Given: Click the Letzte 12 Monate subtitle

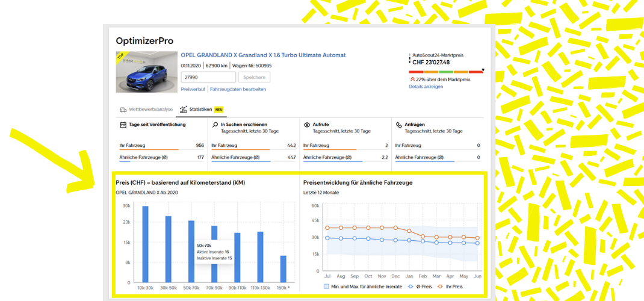Looking at the screenshot, I should [x=321, y=192].
